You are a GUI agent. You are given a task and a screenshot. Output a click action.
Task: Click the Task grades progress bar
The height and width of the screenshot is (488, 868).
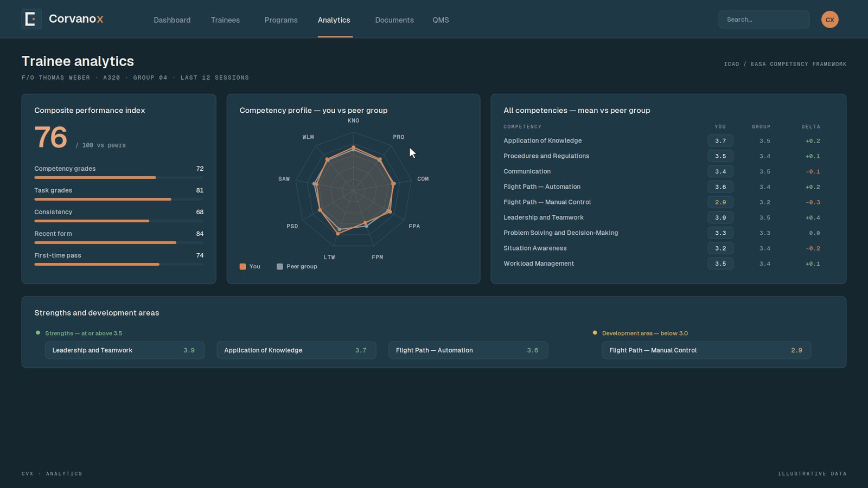(119, 199)
